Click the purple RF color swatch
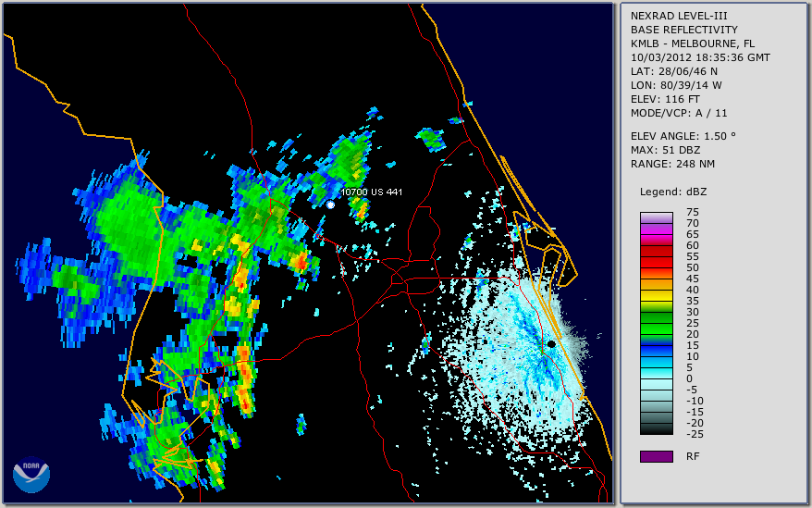The width and height of the screenshot is (812, 508). (x=656, y=456)
